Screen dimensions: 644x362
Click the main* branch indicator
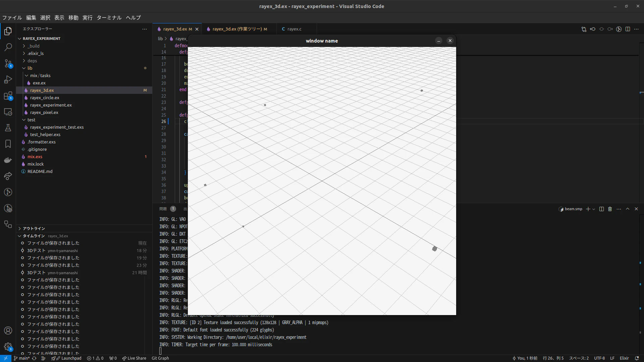(x=22, y=358)
